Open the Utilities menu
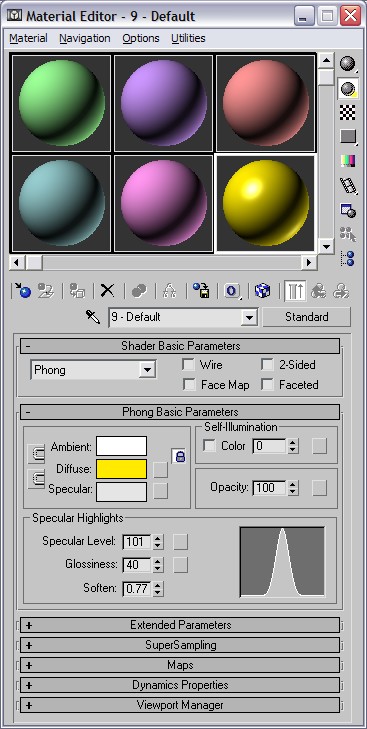Viewport: 367px width, 729px height. pos(188,39)
